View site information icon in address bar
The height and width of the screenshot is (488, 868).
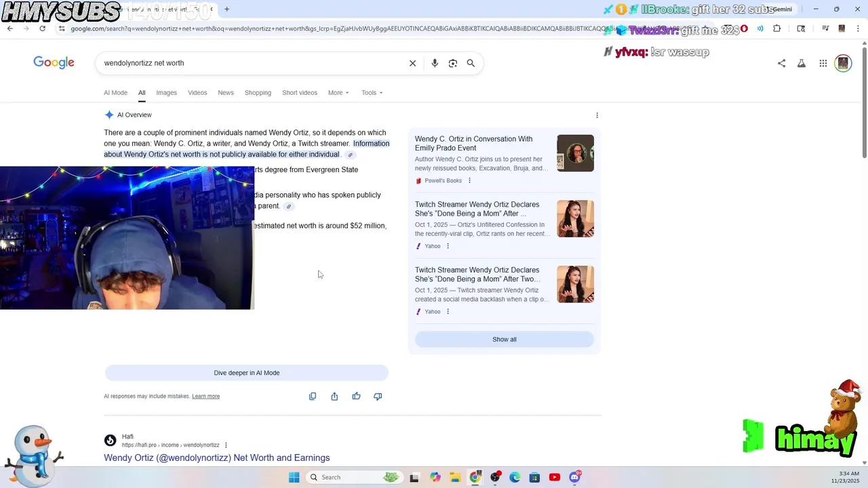click(62, 28)
